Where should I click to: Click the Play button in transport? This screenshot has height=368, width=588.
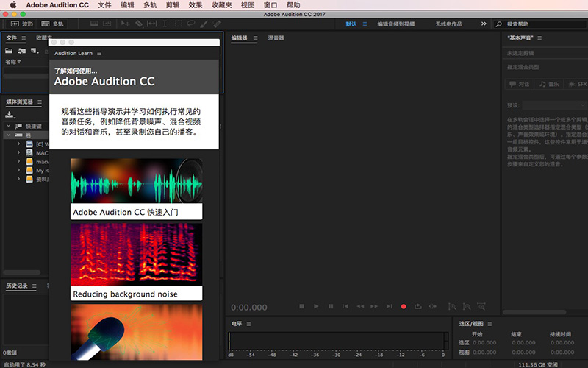point(316,306)
